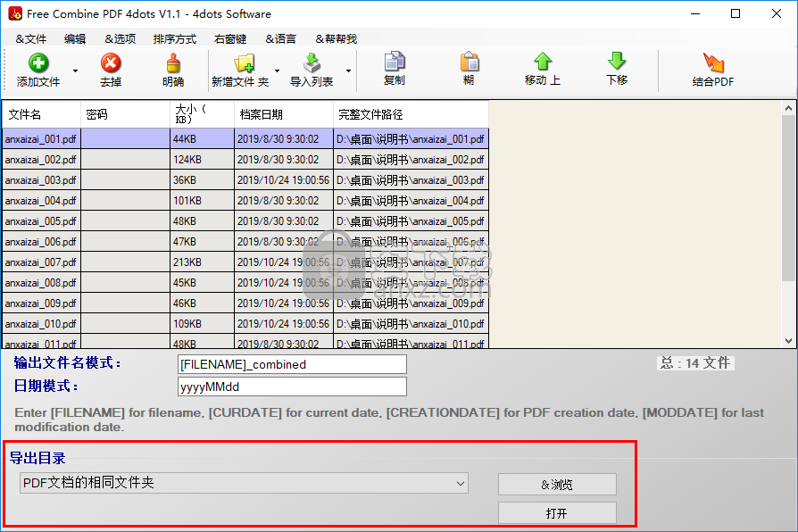Click the 明确 clear brush icon
Image resolution: width=798 pixels, height=532 pixels.
tap(173, 63)
